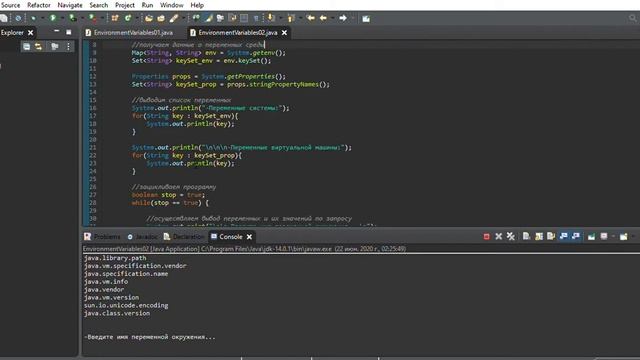Click the External Tools run icon
This screenshot has height=360, width=640.
93,18
